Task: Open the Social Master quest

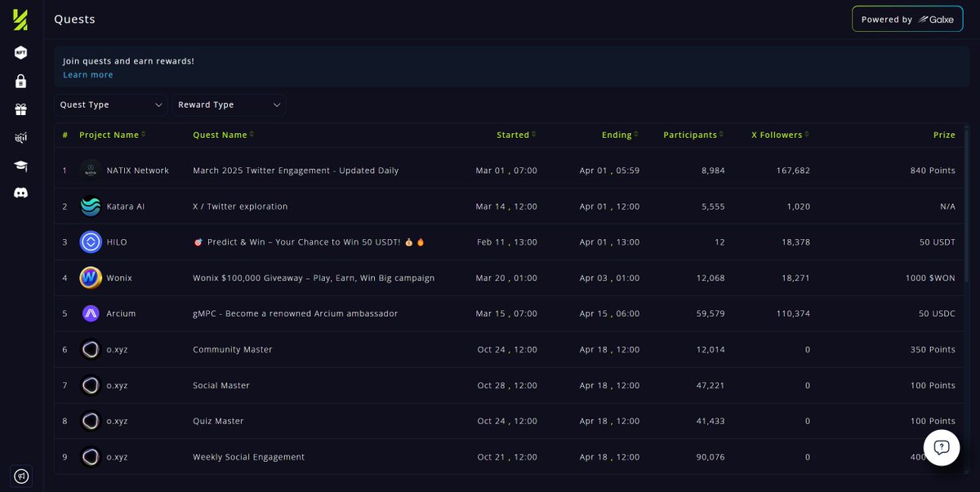Action: tap(221, 385)
